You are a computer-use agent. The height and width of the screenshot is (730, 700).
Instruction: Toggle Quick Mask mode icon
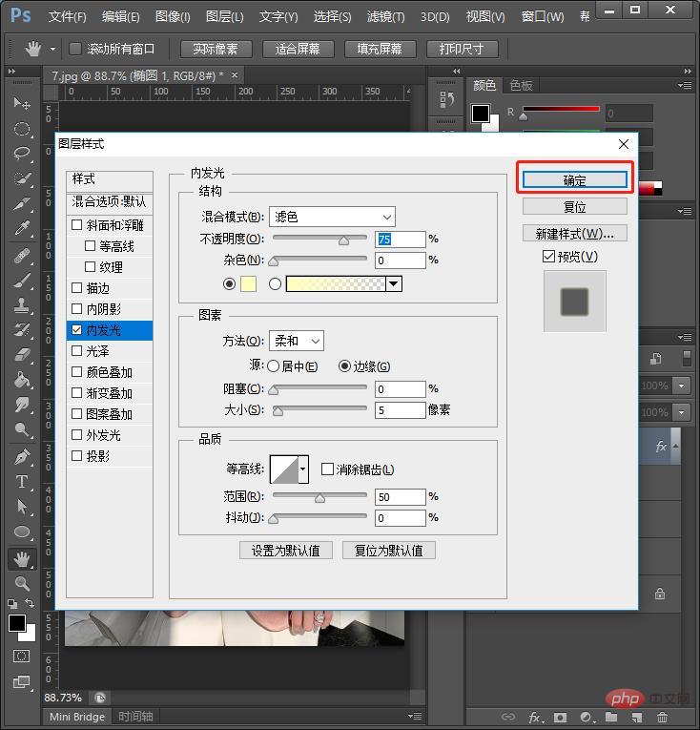click(x=21, y=657)
